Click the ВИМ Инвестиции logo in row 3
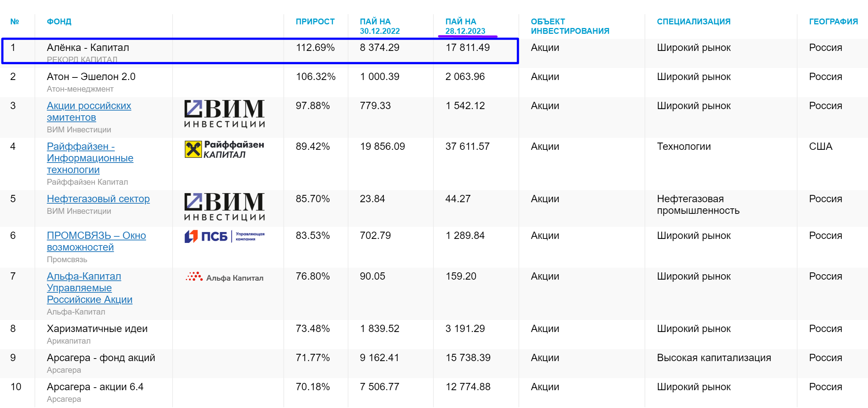 tap(225, 114)
